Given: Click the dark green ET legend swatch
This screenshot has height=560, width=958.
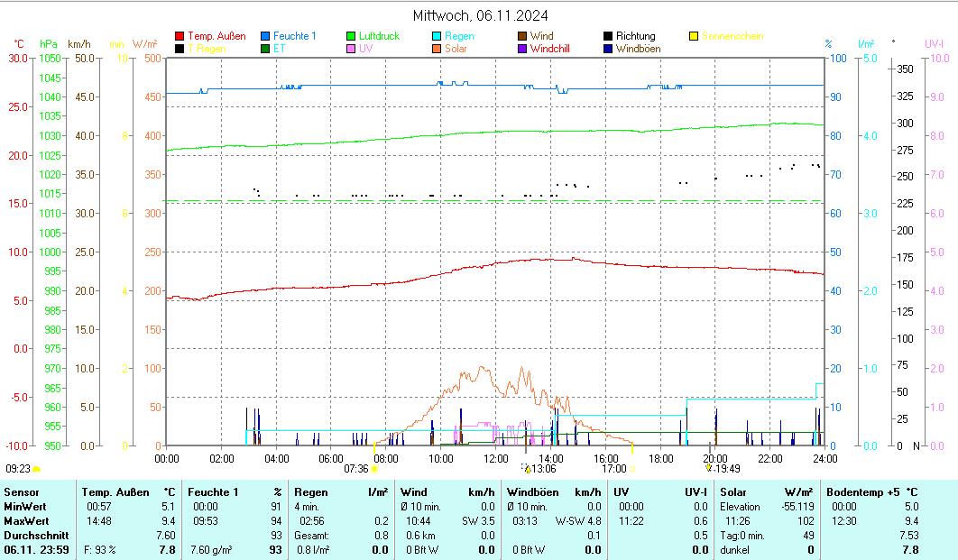Looking at the screenshot, I should click(x=265, y=49).
